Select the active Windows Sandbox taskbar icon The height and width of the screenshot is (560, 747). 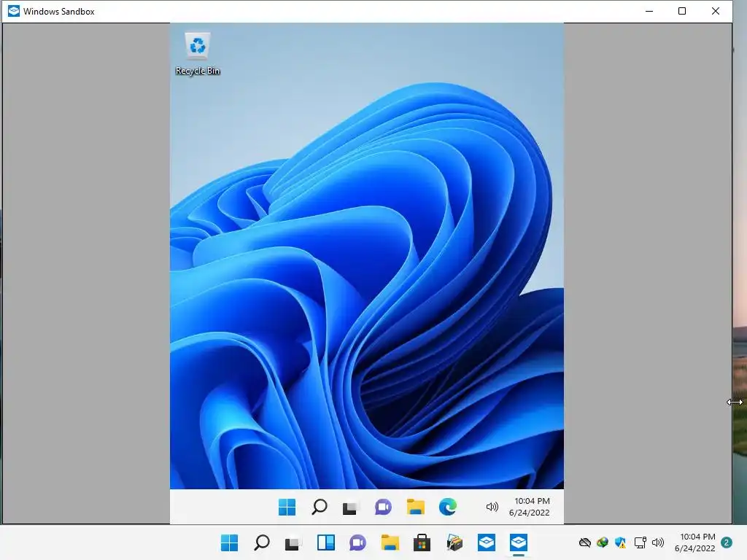[519, 542]
